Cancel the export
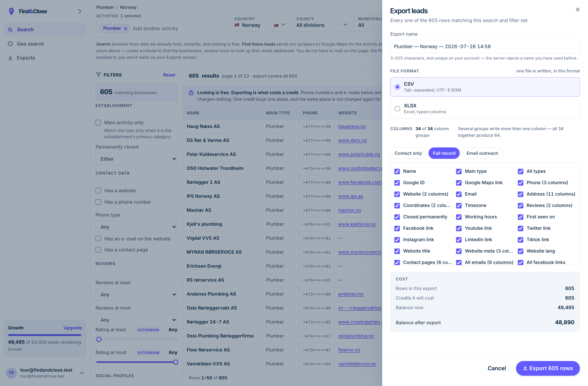Screen dimensions: 588x386 point(497,368)
